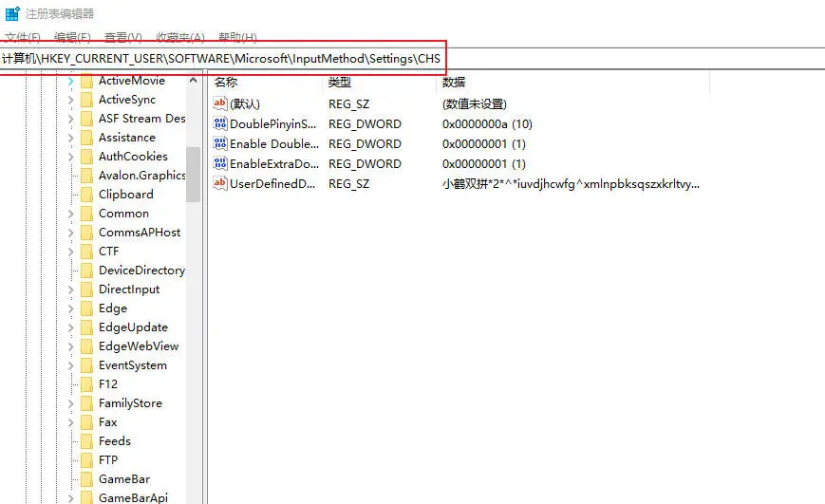Image resolution: width=825 pixels, height=504 pixels.
Task: Select the DirectInput registry key
Action: (129, 289)
